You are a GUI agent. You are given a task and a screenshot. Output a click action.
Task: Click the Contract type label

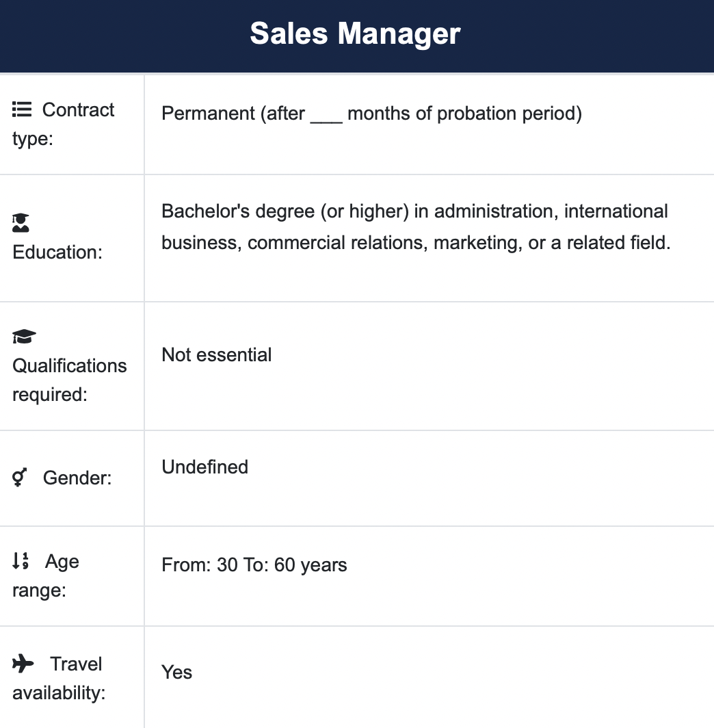tap(63, 124)
